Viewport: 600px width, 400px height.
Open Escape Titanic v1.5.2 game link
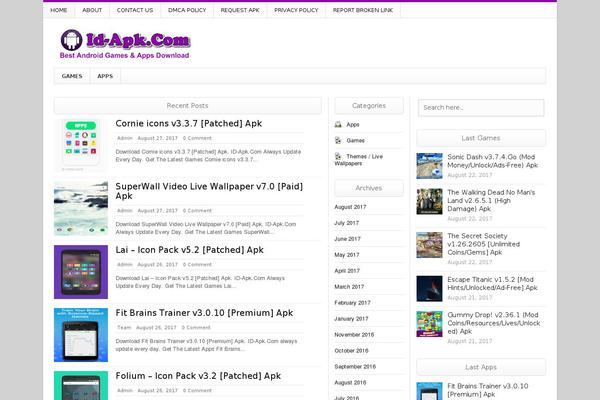coord(492,284)
